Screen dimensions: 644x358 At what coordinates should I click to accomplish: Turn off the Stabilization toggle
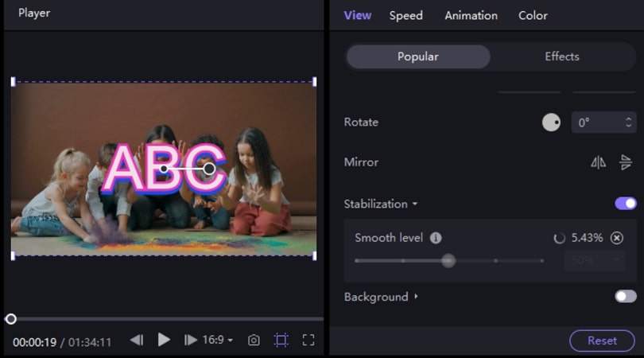(x=626, y=204)
